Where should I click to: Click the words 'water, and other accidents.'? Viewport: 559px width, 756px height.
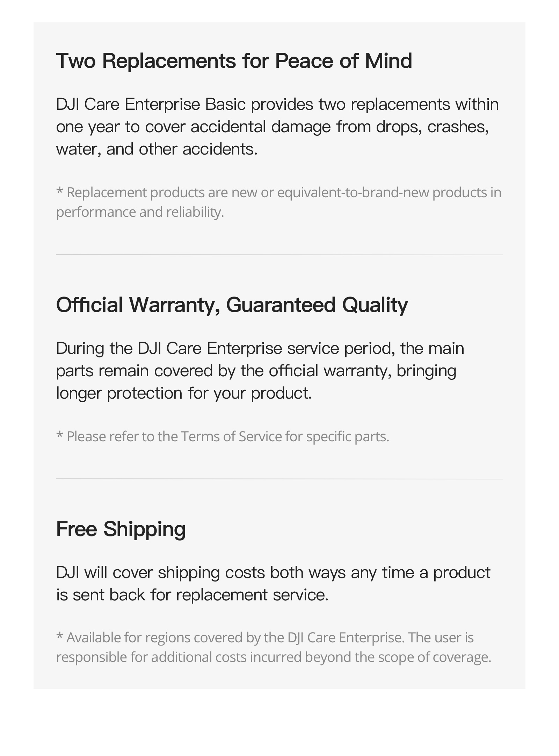click(157, 149)
